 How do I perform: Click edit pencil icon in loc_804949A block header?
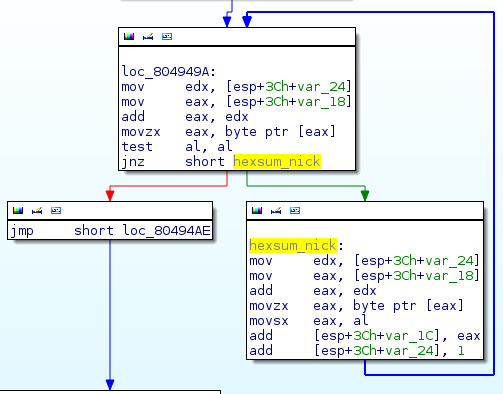[x=148, y=37]
